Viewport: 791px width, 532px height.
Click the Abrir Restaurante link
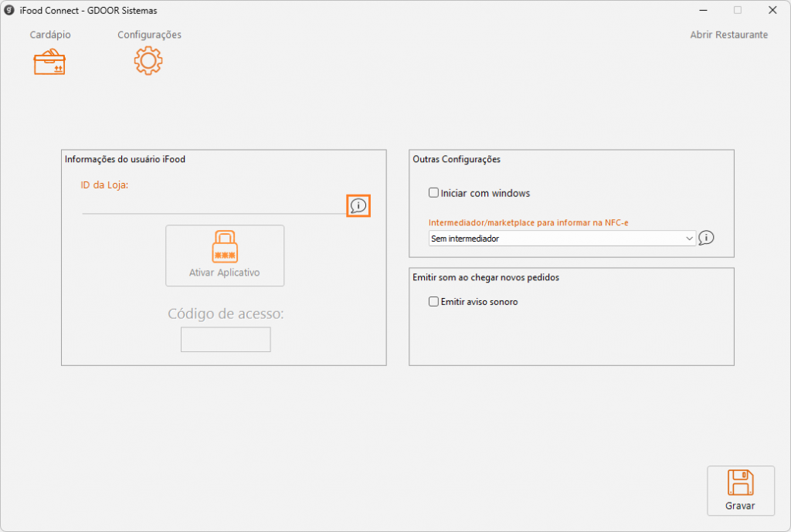pyautogui.click(x=729, y=35)
